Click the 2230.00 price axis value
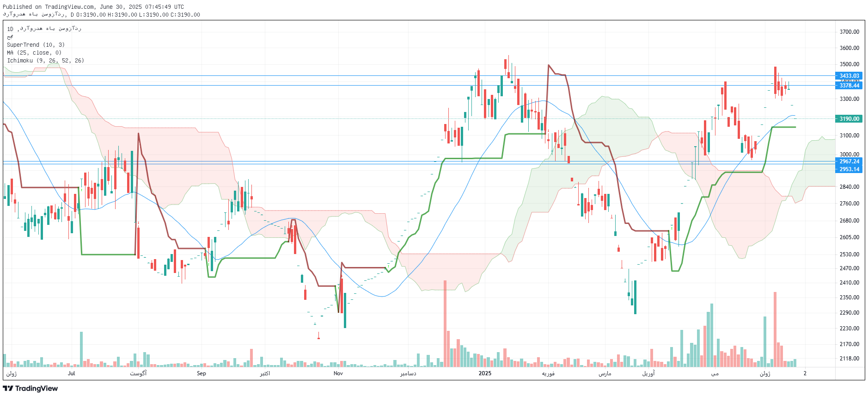 click(850, 329)
